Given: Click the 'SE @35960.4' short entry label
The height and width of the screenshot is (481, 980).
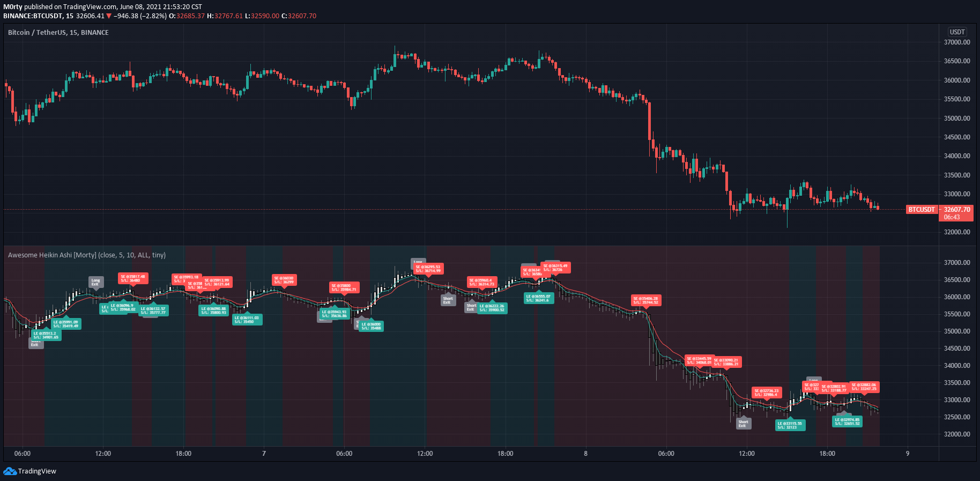Looking at the screenshot, I should pyautogui.click(x=482, y=282).
